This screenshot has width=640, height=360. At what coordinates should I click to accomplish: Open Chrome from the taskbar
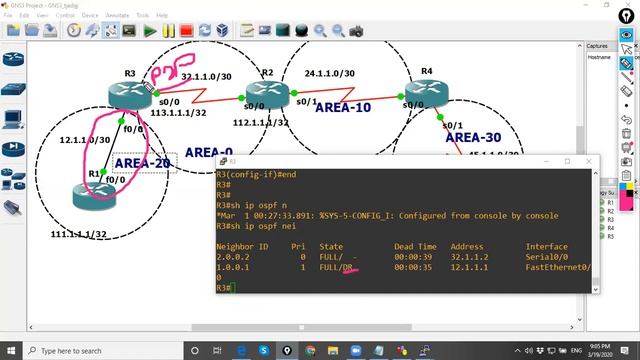[310, 351]
